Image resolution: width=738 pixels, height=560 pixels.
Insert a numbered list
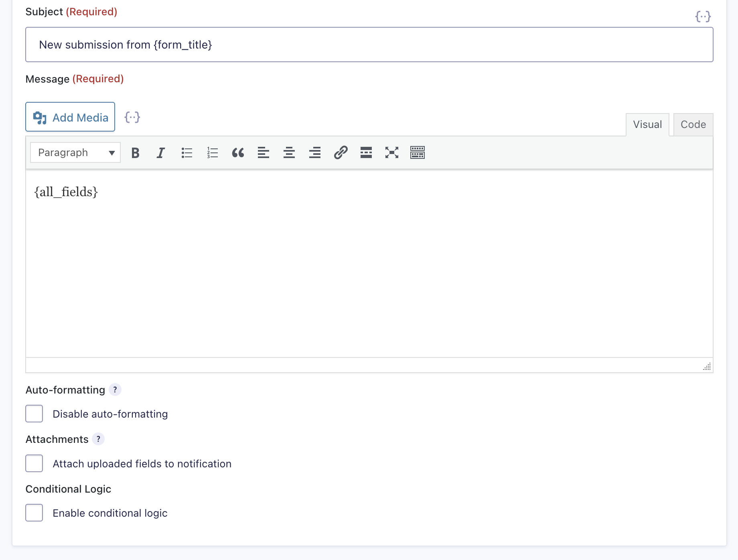(x=212, y=153)
